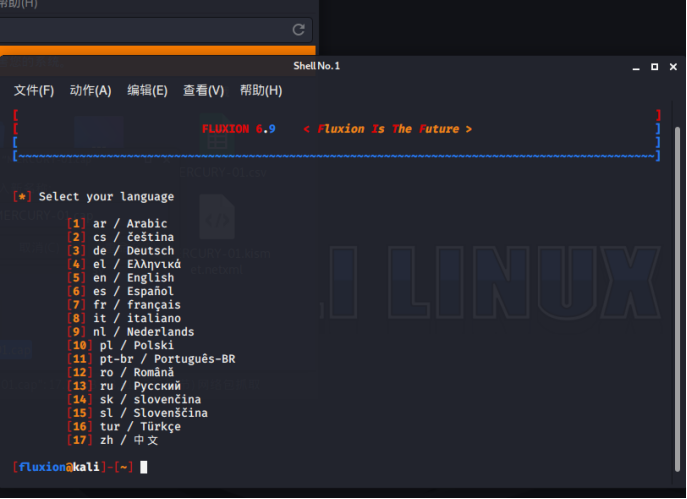Click the "sk / slovenčina" line

[134, 400]
